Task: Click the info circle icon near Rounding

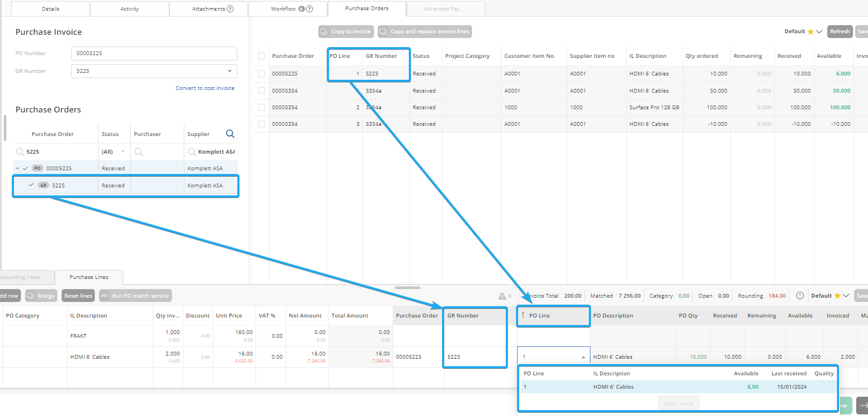Action: [x=800, y=296]
